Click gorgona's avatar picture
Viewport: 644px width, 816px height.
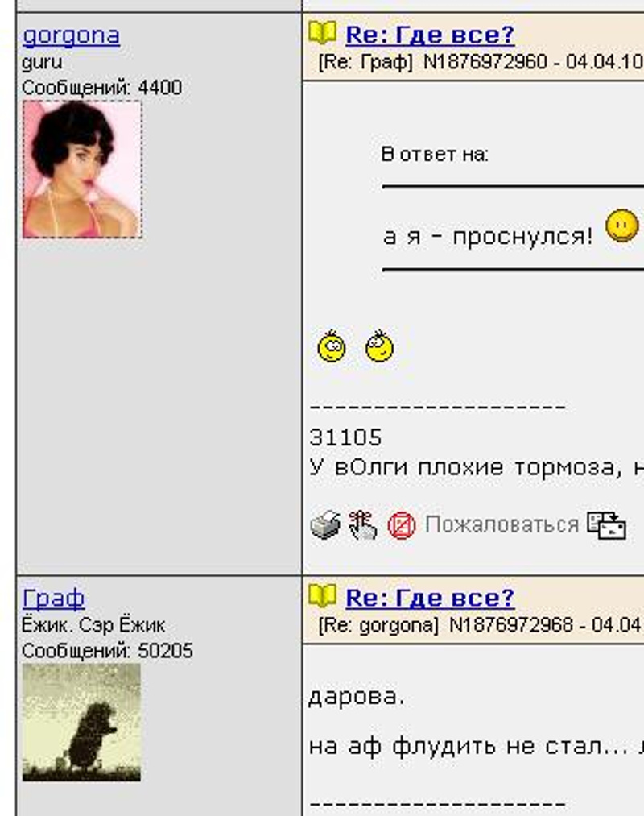(x=82, y=170)
